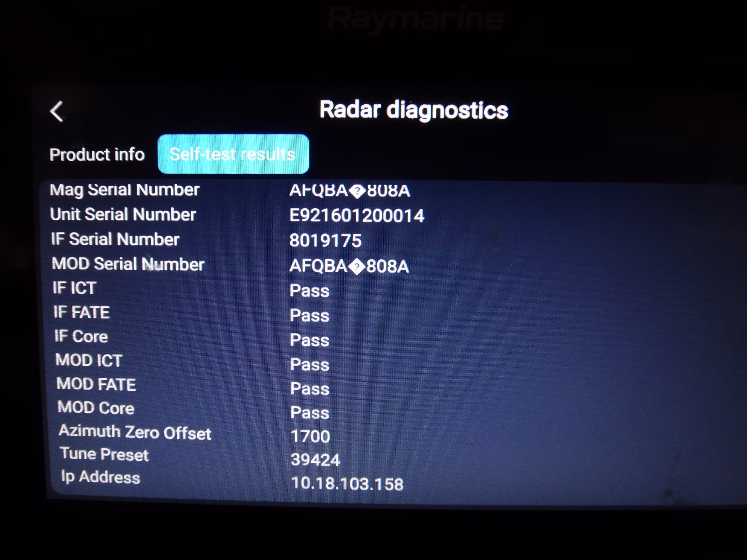The height and width of the screenshot is (560, 747).
Task: Click the unknown character icon in Mag serial
Action: (357, 192)
